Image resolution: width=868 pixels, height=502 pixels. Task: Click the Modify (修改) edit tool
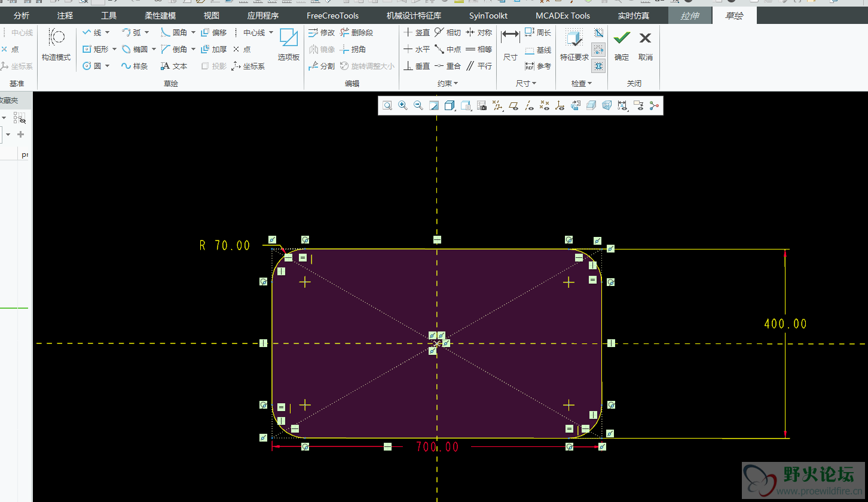[x=322, y=32]
